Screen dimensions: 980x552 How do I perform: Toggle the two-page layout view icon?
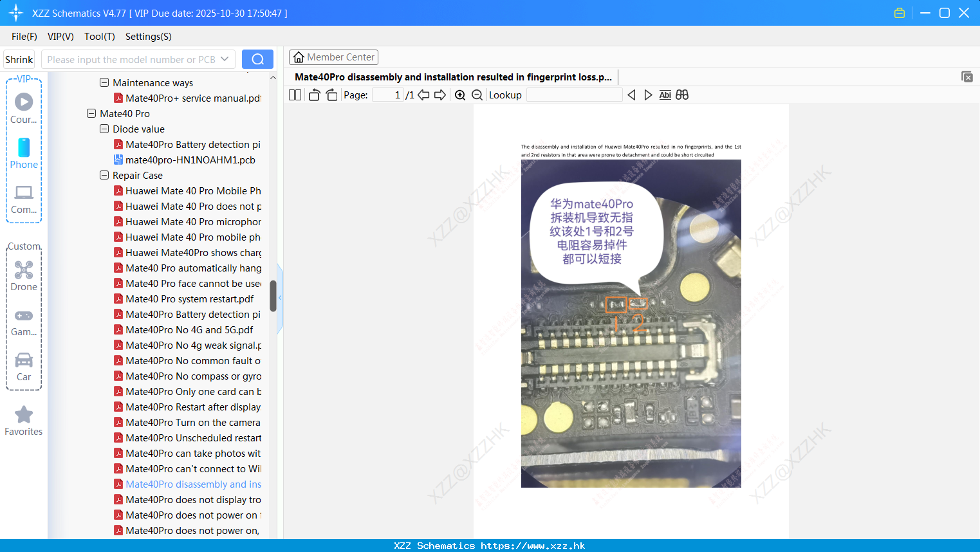295,95
